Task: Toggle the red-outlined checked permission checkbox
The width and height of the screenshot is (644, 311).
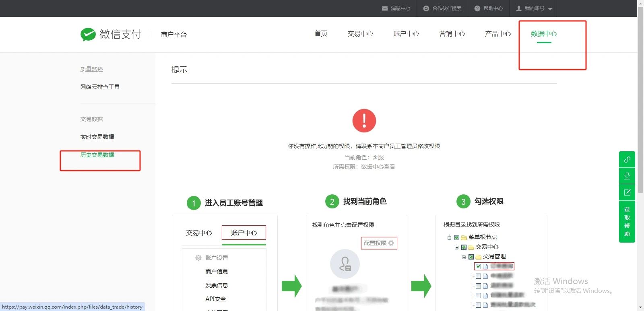Action: tap(478, 266)
